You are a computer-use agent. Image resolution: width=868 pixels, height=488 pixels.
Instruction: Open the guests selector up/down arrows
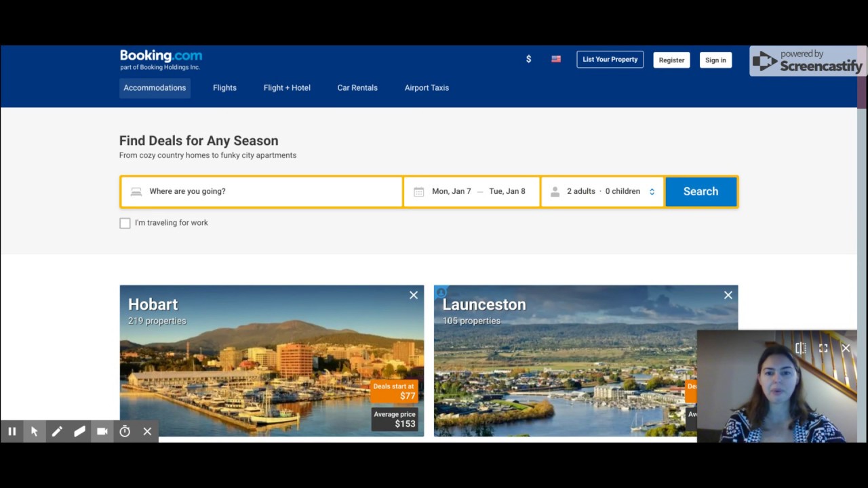click(x=652, y=192)
